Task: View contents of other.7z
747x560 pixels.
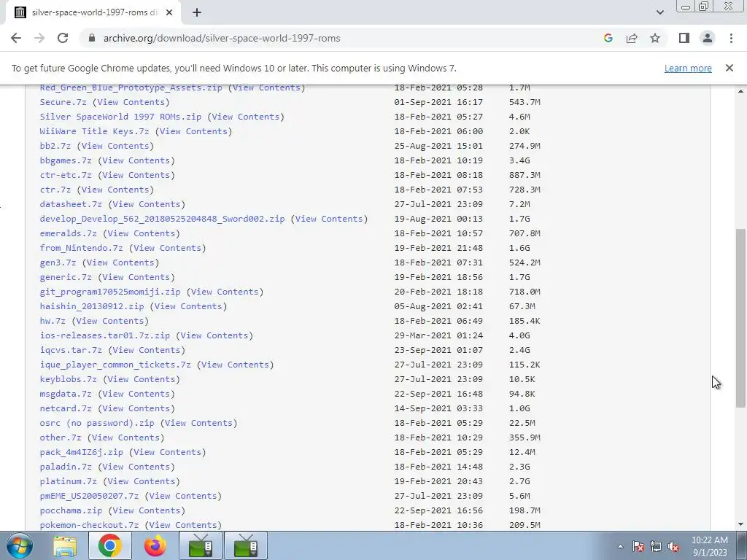Action: (125, 437)
